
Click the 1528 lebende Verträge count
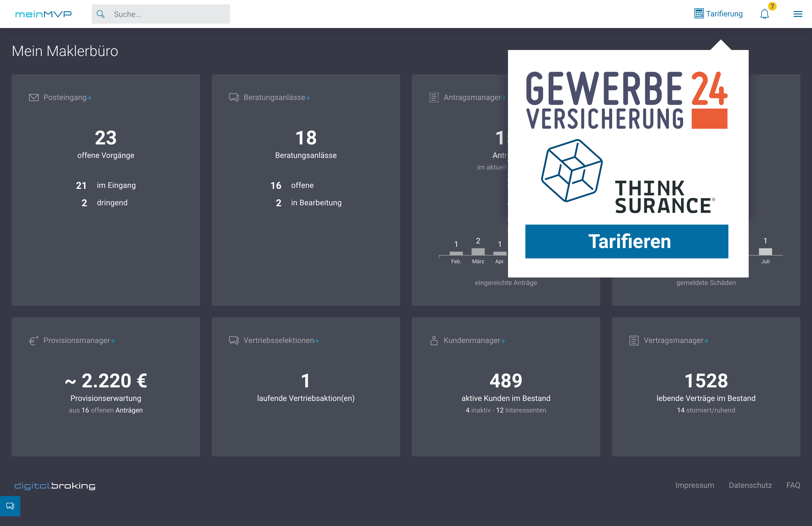tap(706, 381)
